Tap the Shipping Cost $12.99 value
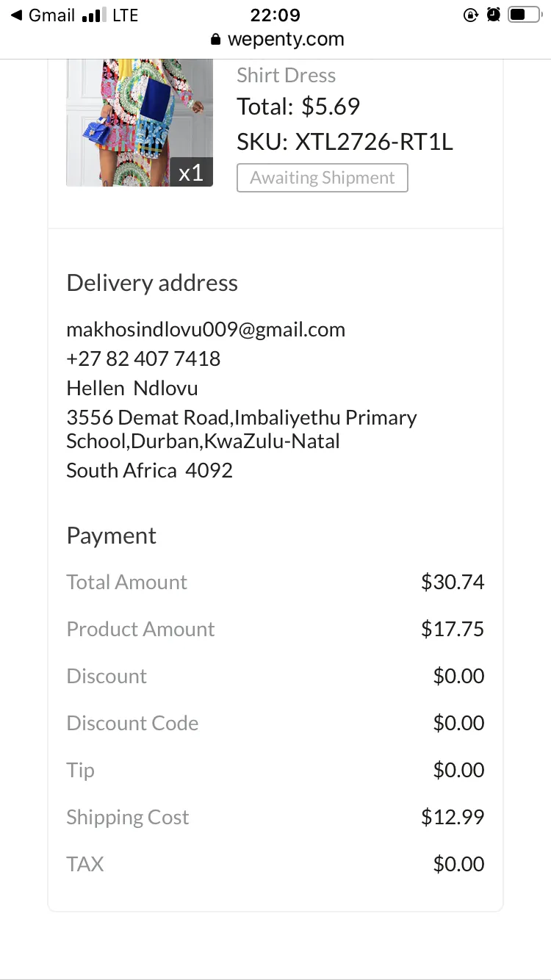Viewport: 551px width, 980px height. [x=453, y=817]
